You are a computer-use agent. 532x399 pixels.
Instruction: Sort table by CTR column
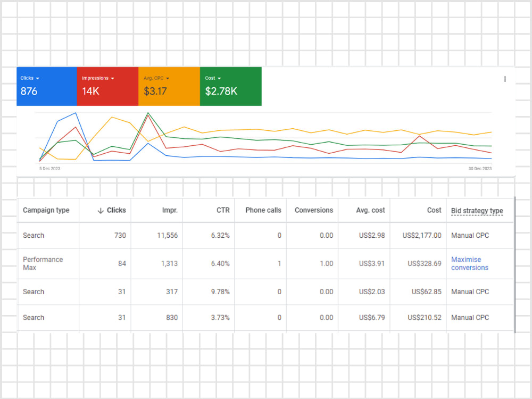point(223,210)
